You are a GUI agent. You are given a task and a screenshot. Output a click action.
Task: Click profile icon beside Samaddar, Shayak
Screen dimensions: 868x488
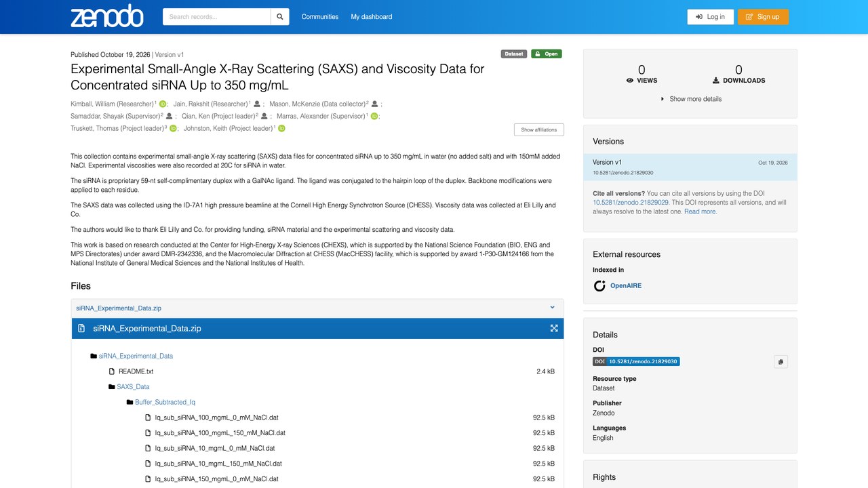pos(170,117)
